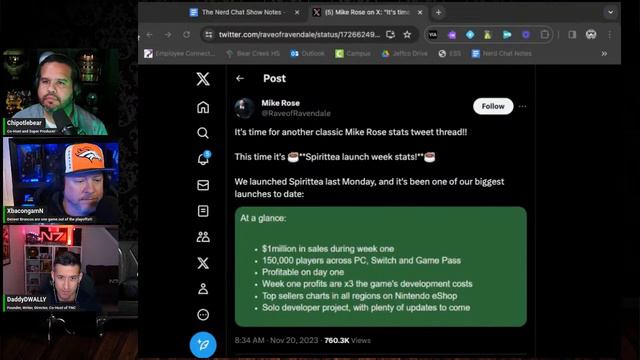Open the ESS bookmark
The height and width of the screenshot is (360, 640).
(x=449, y=53)
